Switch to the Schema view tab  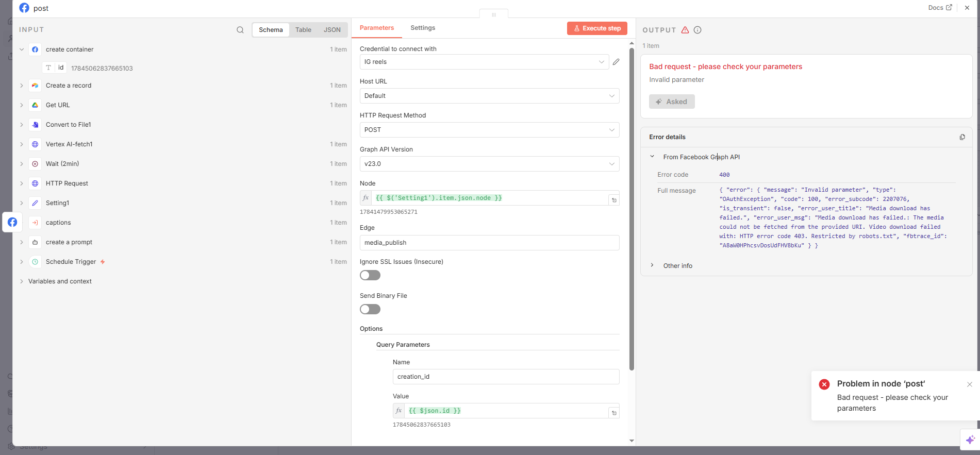point(271,30)
